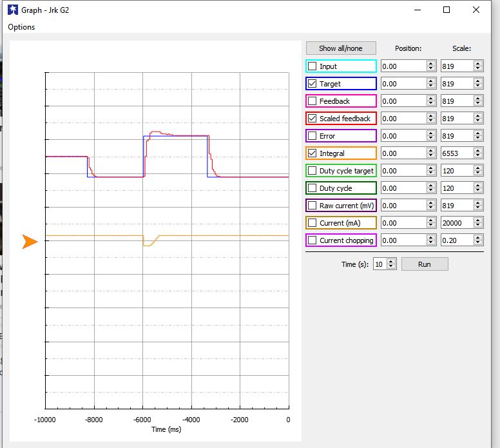The width and height of the screenshot is (500, 448).
Task: Uncheck the Scaled feedback checkbox
Action: click(x=312, y=119)
